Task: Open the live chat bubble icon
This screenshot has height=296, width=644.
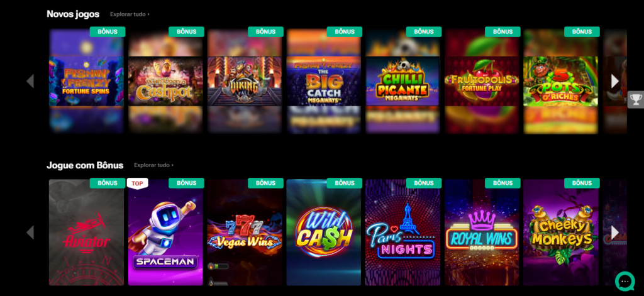Action: pyautogui.click(x=625, y=281)
